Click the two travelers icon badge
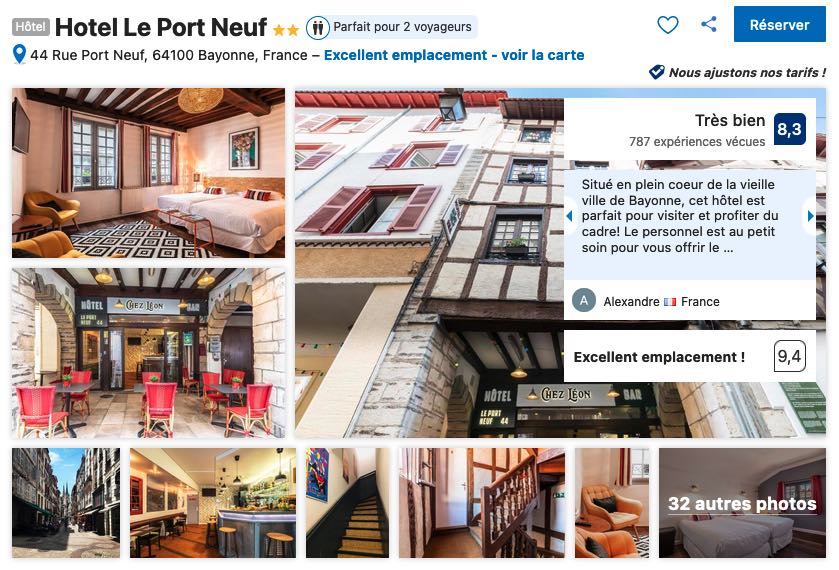The width and height of the screenshot is (839, 570). tap(318, 27)
